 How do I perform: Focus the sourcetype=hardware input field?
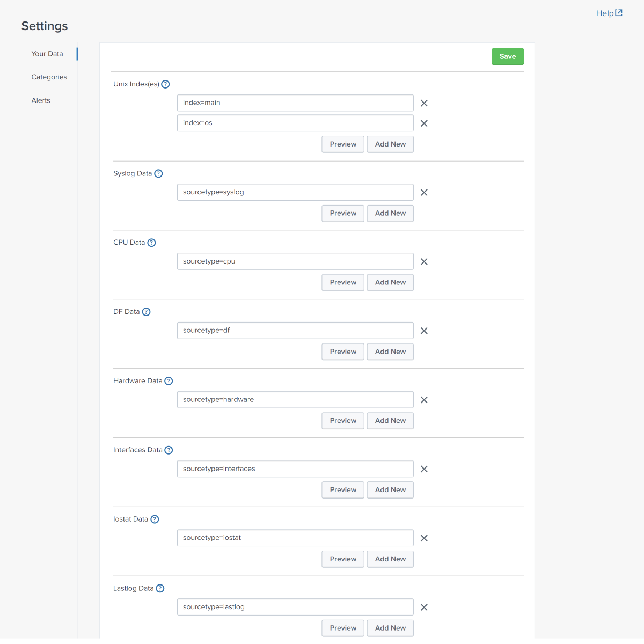pos(295,400)
